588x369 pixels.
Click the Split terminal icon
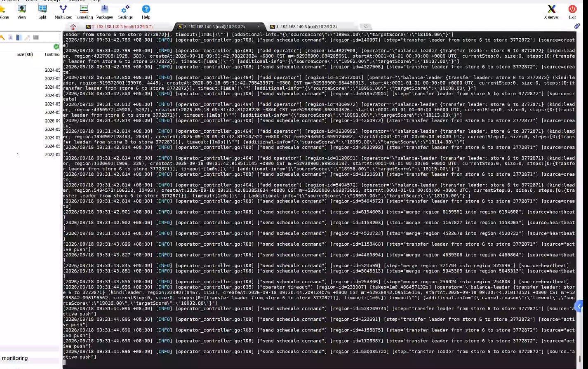pos(42,12)
